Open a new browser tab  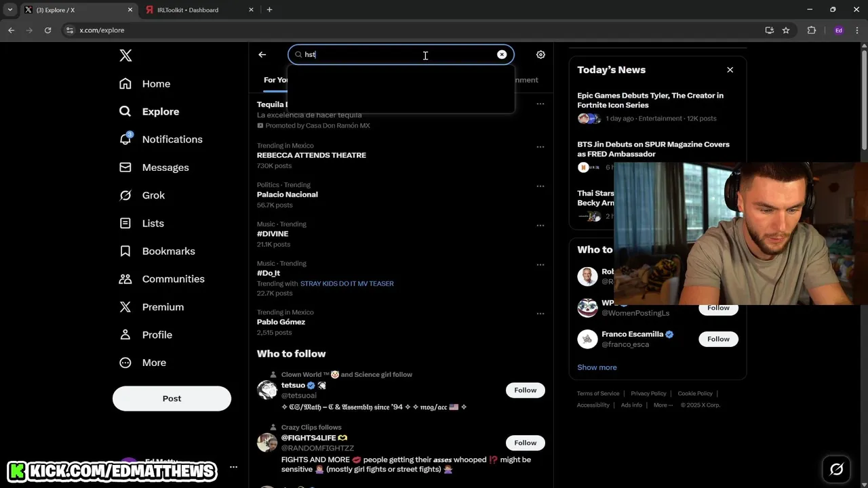269,10
